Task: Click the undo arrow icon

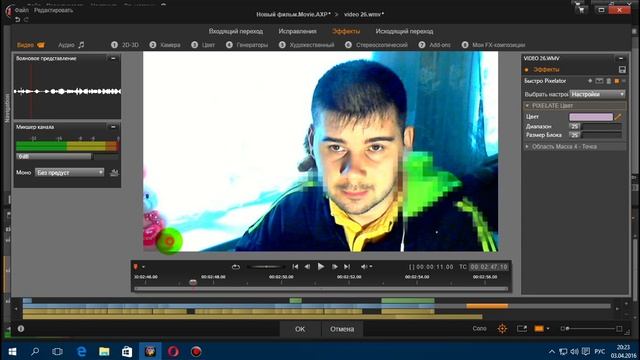Action: pyautogui.click(x=17, y=20)
